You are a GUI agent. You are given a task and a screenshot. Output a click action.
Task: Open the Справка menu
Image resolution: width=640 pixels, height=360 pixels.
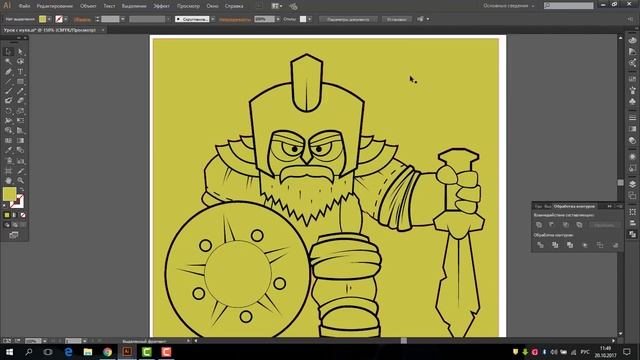click(x=234, y=6)
